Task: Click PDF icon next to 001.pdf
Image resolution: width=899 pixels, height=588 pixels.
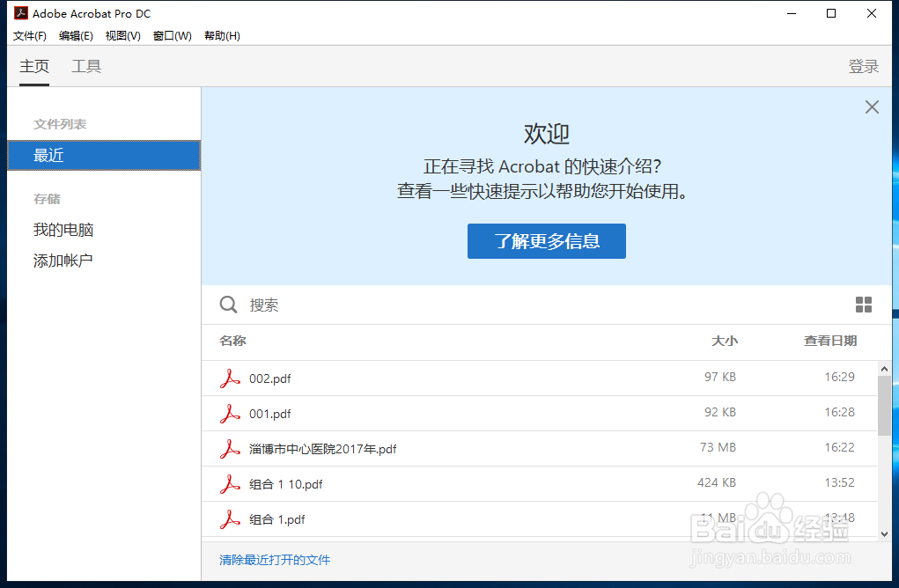Action: tap(230, 413)
